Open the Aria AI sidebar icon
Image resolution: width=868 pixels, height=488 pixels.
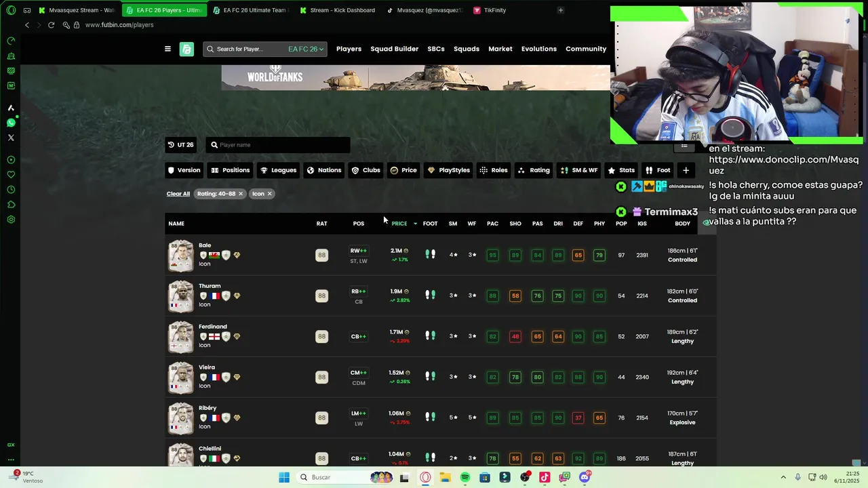[x=11, y=108]
